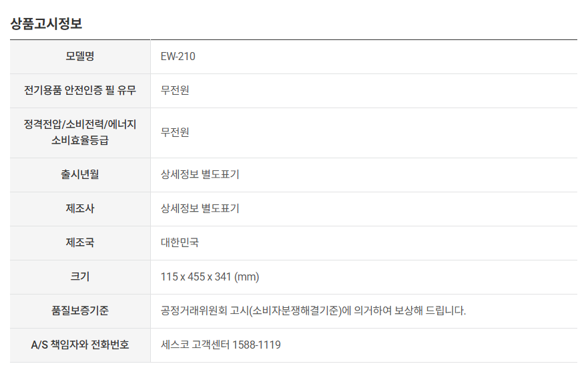Click the 모델명 row label

tap(80, 57)
